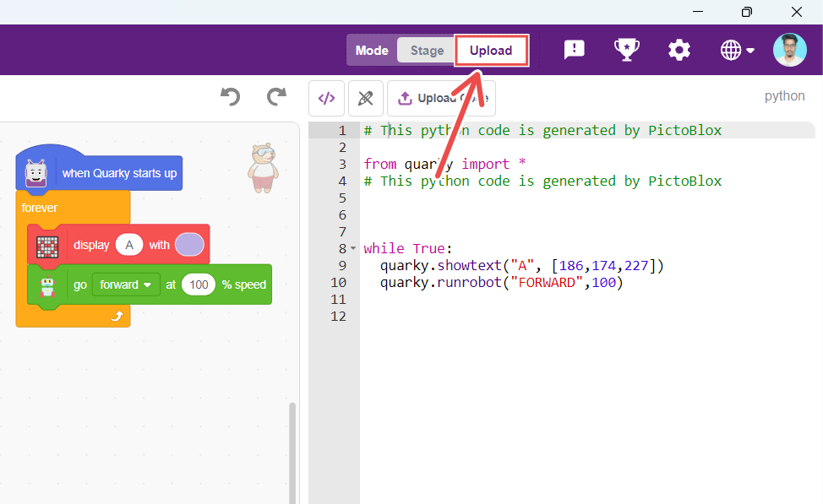Toggle the code view brackets icon
The image size is (823, 504).
(x=326, y=98)
